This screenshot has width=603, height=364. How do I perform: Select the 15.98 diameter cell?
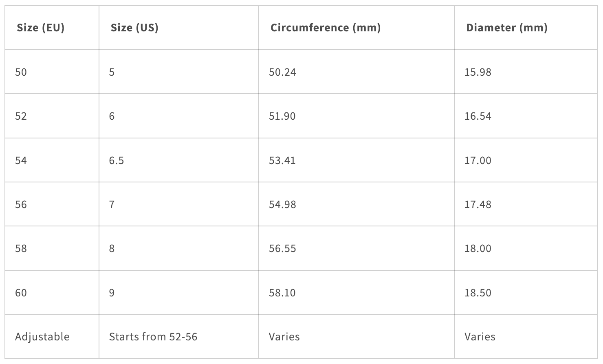[478, 72]
